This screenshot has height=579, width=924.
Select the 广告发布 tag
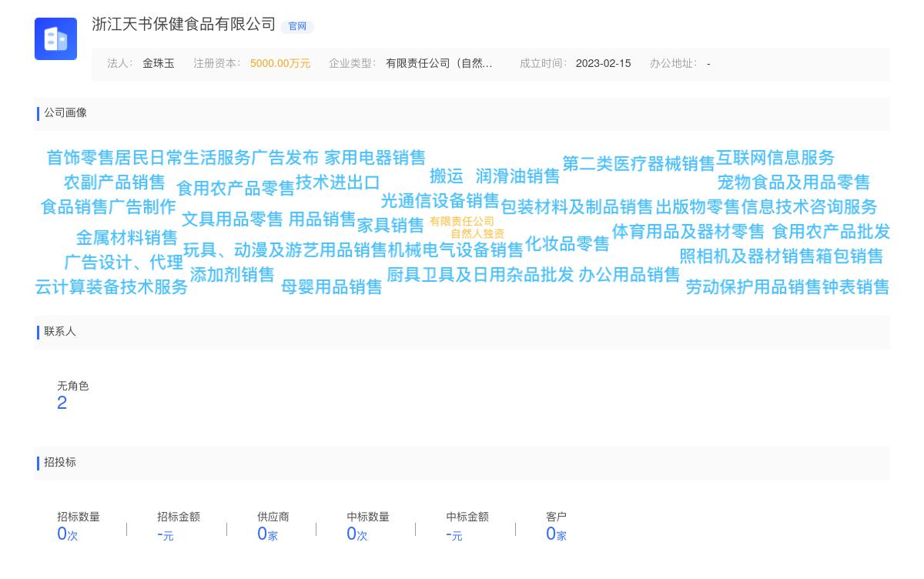point(285,158)
